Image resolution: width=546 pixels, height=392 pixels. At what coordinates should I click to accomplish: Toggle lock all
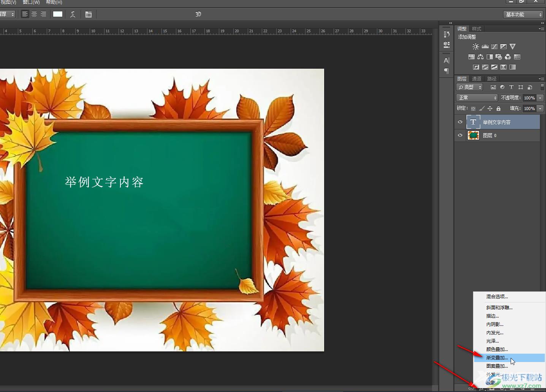tap(499, 109)
